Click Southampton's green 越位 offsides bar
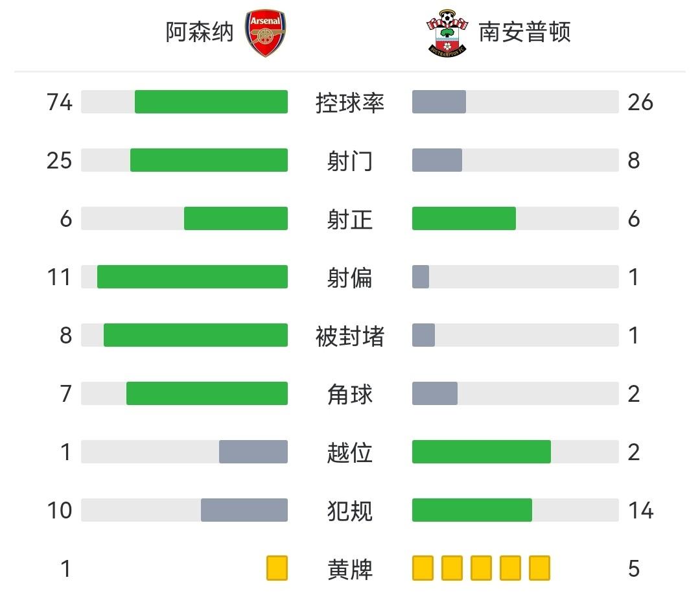The height and width of the screenshot is (593, 700). 482,452
